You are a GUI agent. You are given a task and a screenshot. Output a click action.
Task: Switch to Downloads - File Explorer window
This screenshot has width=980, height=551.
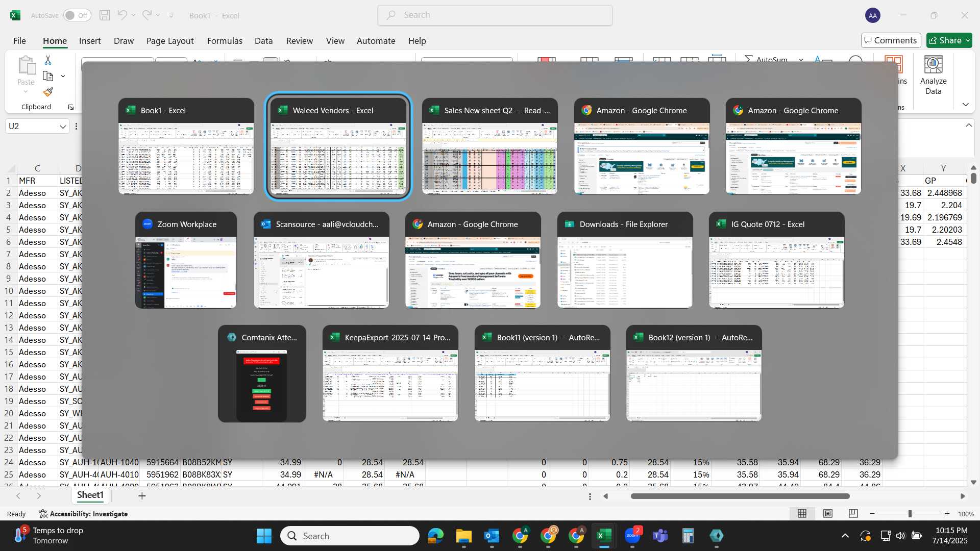(x=625, y=260)
